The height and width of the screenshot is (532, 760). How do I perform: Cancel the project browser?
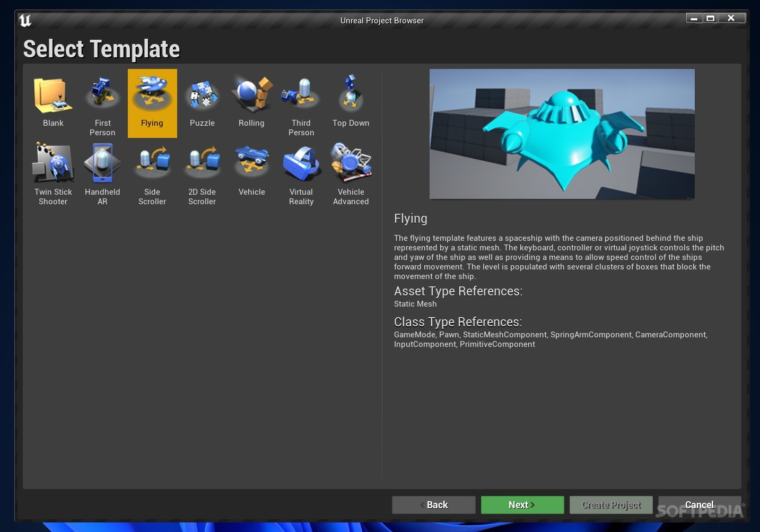[700, 505]
